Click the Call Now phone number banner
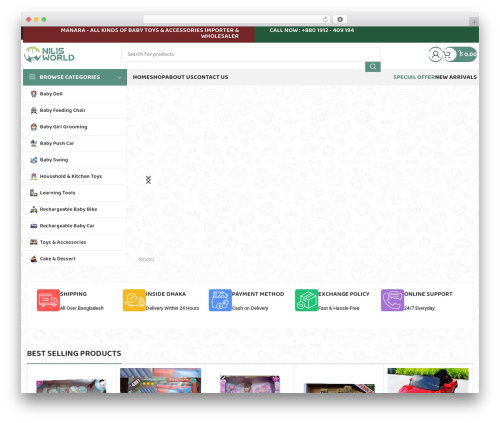The image size is (500, 423). 312,30
